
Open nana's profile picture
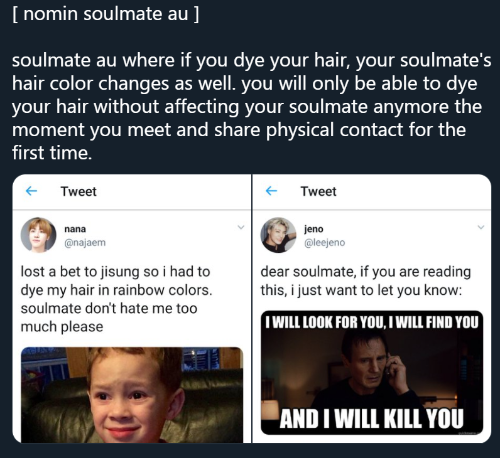pos(39,235)
